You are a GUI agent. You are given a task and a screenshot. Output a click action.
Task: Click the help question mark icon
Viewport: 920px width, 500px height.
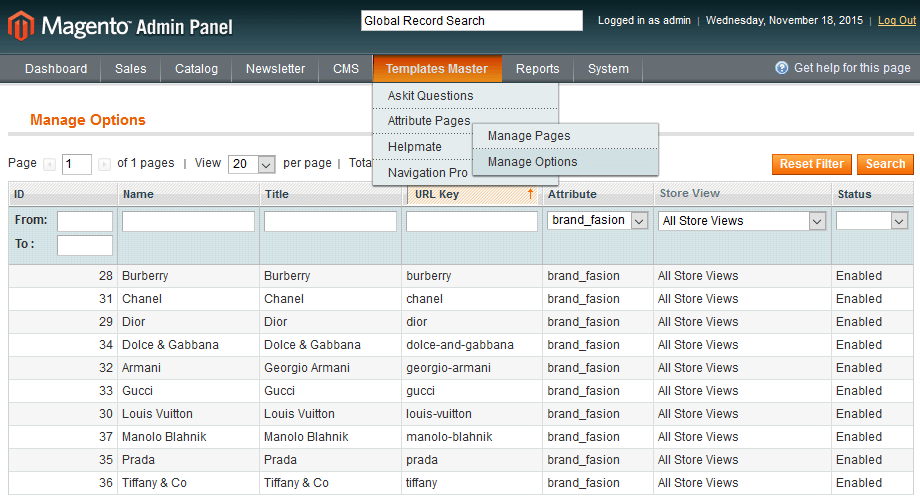coord(782,68)
